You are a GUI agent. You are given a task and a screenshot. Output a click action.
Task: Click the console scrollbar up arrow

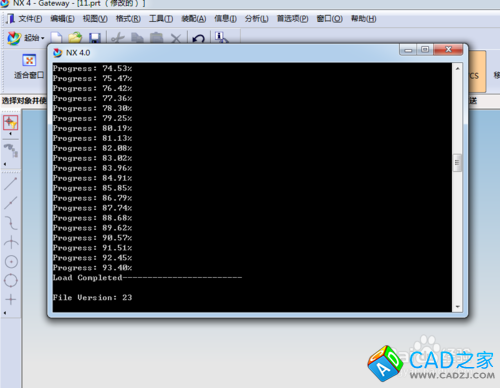point(457,68)
